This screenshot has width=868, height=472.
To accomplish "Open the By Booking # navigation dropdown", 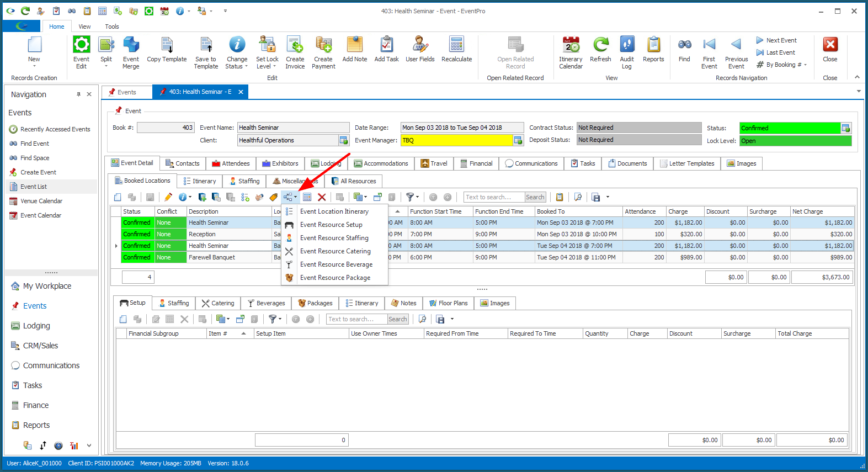I will click(805, 65).
